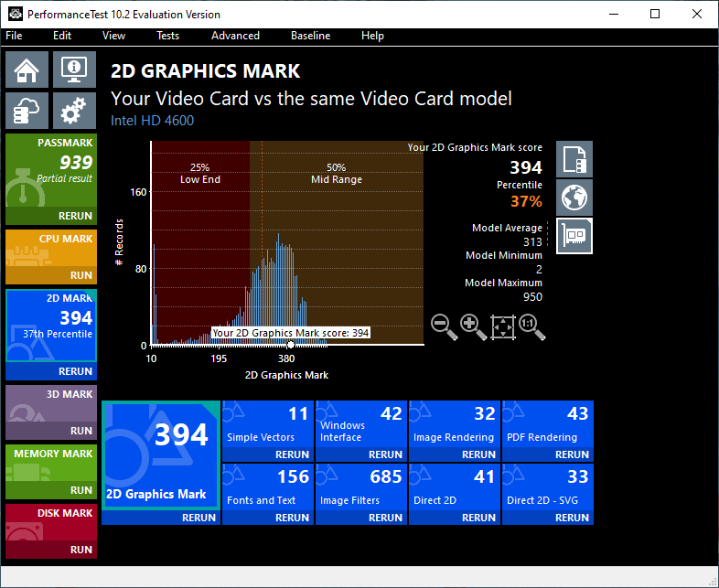Reset chart zoom with the 1:1 magnifier
The width and height of the screenshot is (719, 588).
(x=531, y=327)
